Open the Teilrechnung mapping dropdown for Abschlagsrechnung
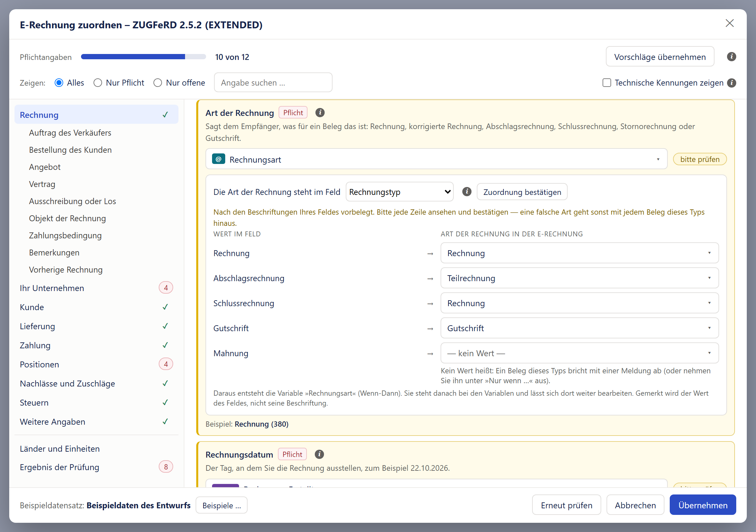This screenshot has height=532, width=756. click(x=580, y=278)
